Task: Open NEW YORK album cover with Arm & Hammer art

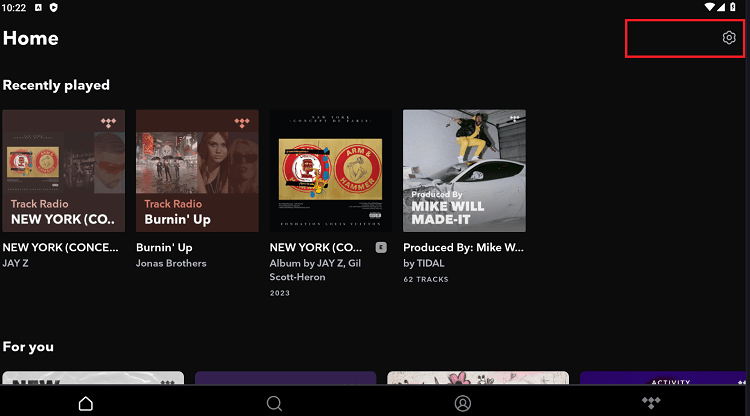Action: click(x=331, y=171)
